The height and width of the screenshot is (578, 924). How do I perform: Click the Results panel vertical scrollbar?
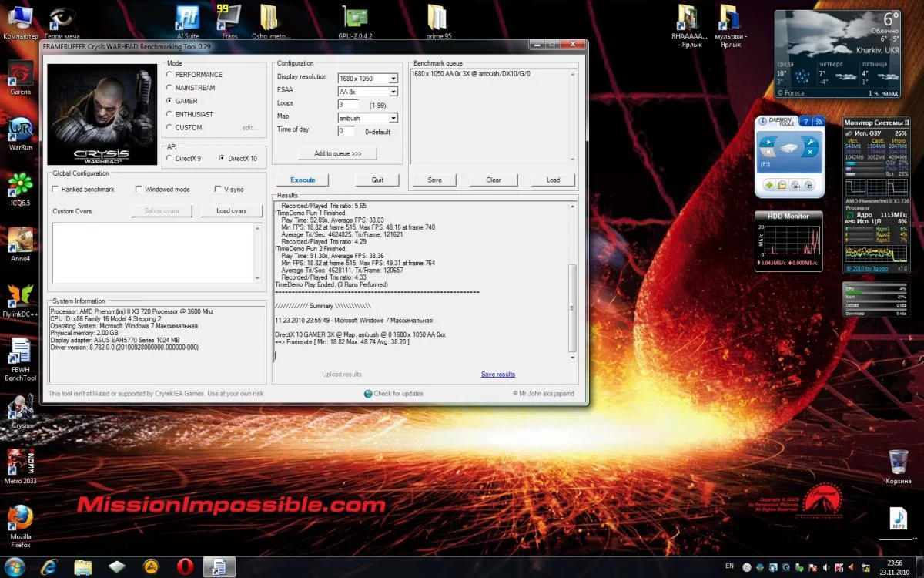tap(572, 308)
